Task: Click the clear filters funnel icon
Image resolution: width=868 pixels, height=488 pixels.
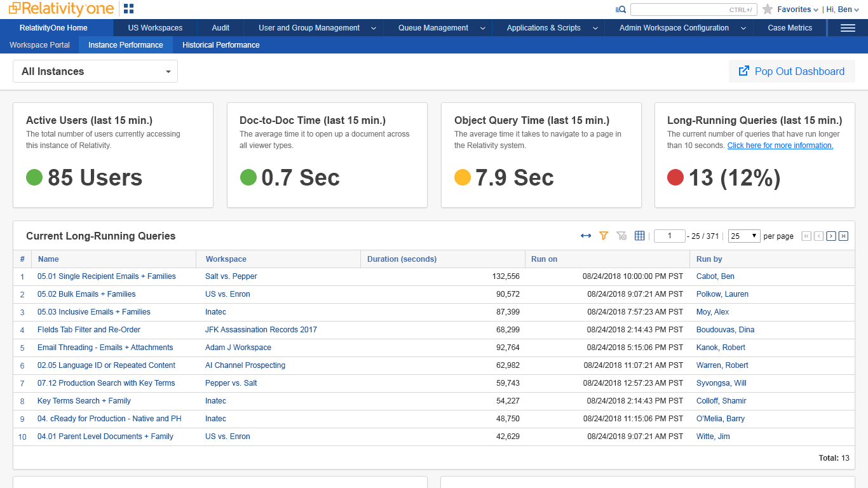Action: [x=621, y=236]
